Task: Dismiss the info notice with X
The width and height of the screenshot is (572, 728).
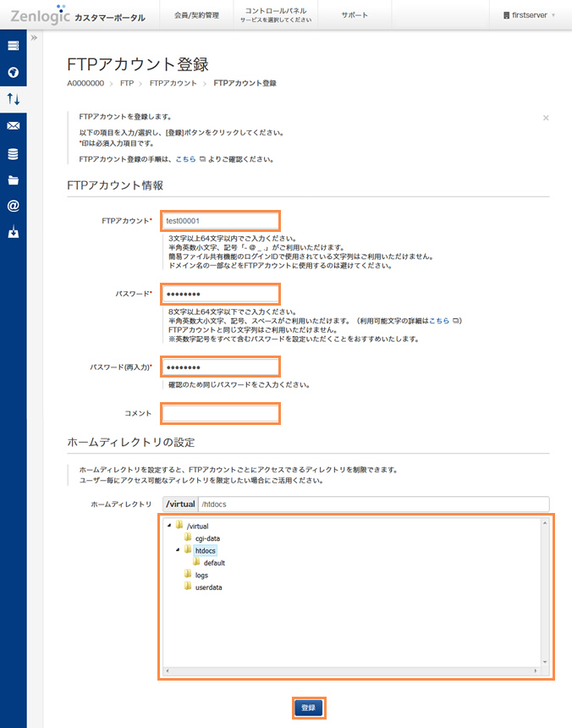Action: click(x=546, y=118)
